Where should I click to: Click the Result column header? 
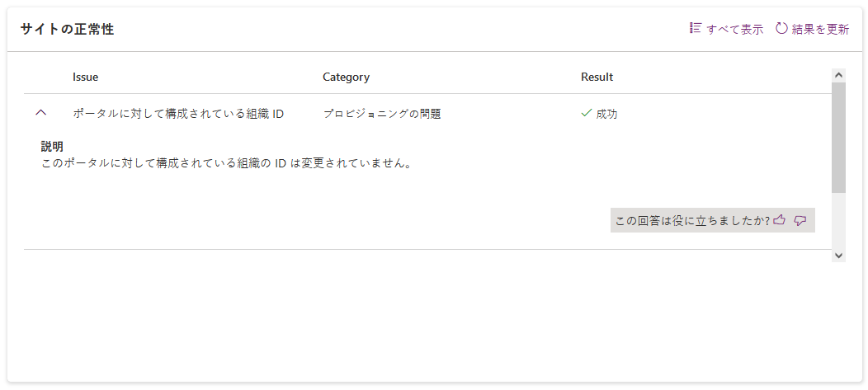point(597,77)
